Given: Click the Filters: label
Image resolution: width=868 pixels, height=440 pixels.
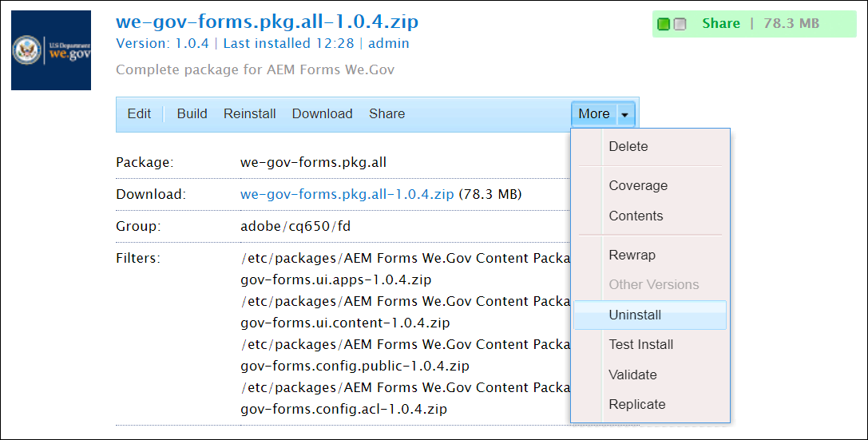Looking at the screenshot, I should point(138,259).
